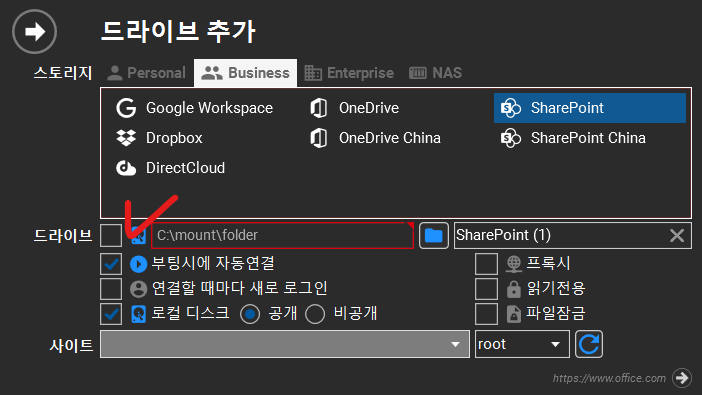The height and width of the screenshot is (395, 702).
Task: Click the SharePoint China logo icon
Action: point(511,138)
